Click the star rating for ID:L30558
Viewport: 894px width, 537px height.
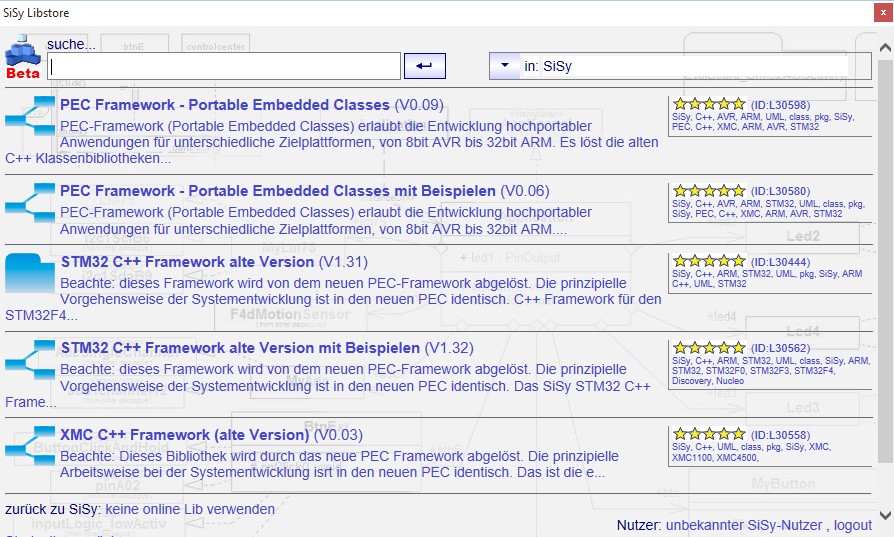pyautogui.click(x=709, y=434)
